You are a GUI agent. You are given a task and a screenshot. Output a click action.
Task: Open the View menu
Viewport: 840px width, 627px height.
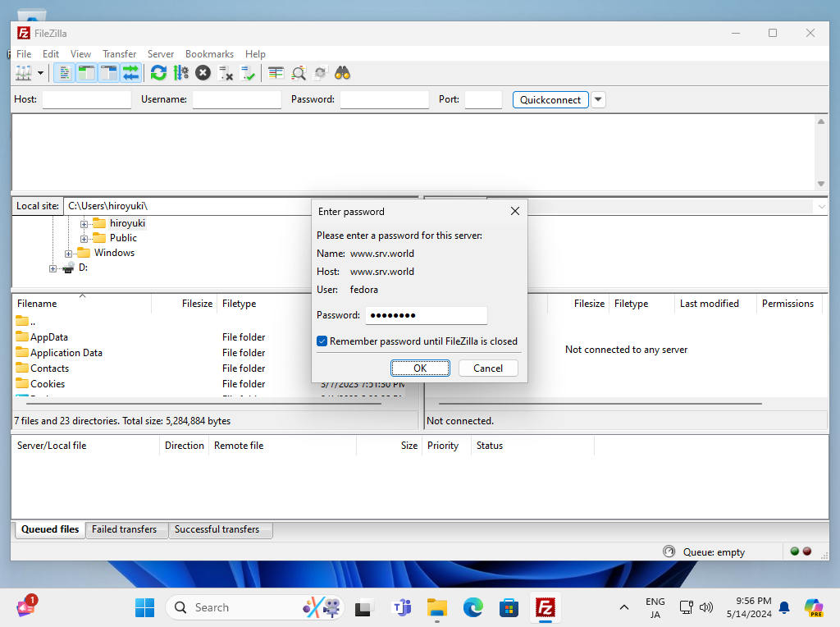[x=81, y=54]
